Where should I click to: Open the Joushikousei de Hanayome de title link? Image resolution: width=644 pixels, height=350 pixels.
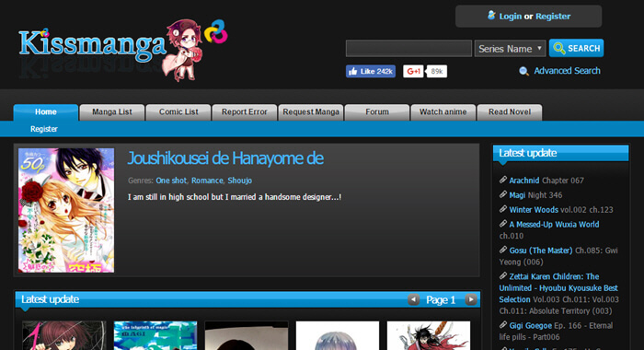pyautogui.click(x=225, y=158)
